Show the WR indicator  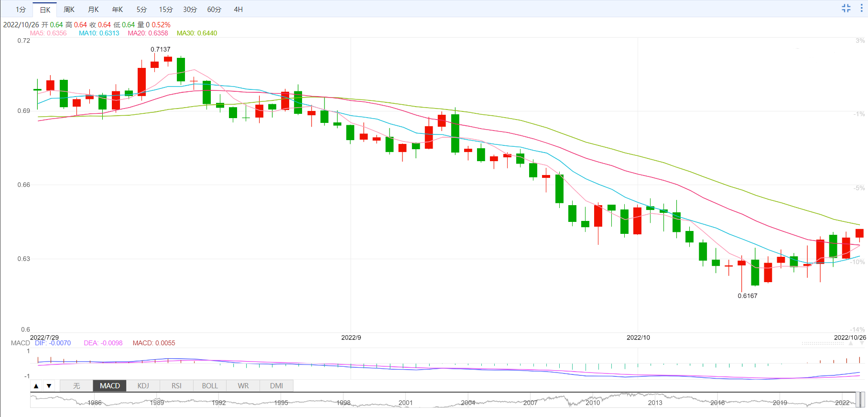pos(243,386)
